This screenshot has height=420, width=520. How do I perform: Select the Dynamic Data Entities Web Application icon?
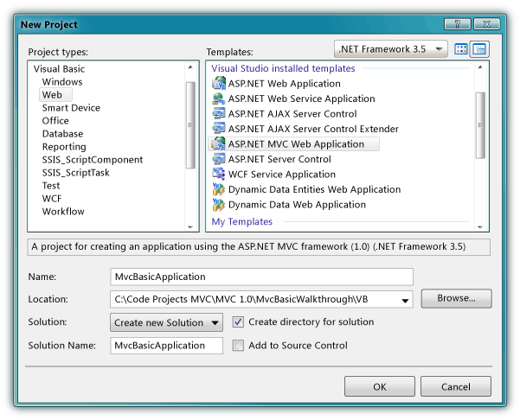pos(219,189)
